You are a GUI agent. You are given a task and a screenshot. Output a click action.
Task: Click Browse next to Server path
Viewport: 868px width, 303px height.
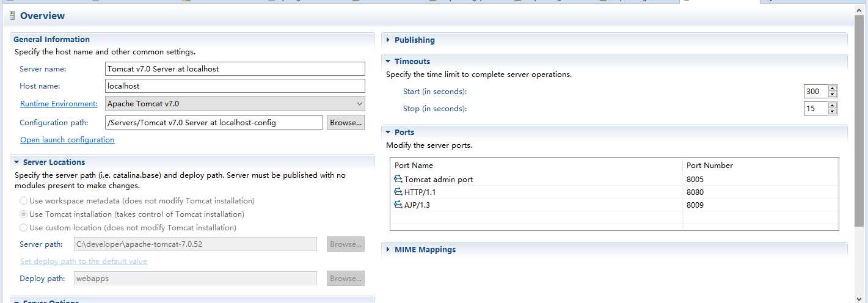(x=346, y=244)
